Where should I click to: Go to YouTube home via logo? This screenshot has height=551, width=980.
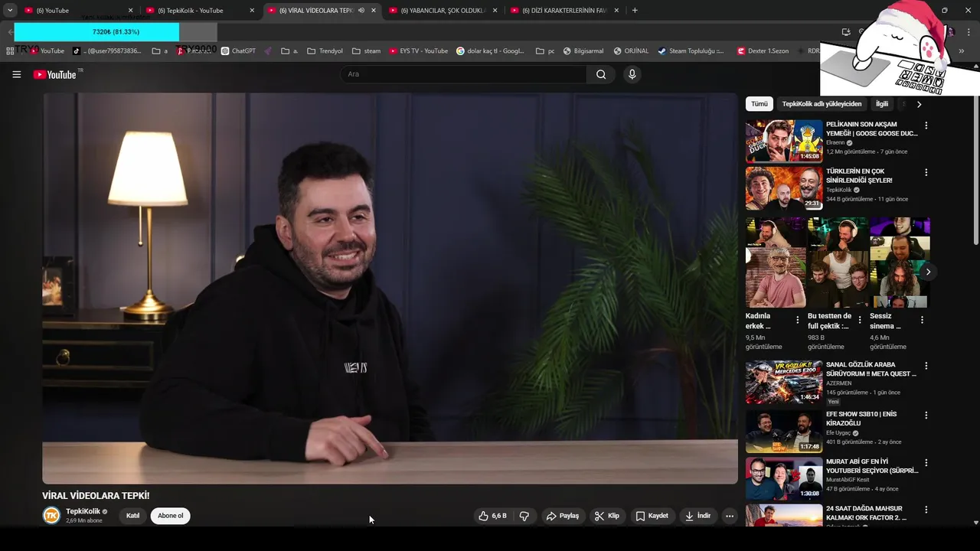pos(55,74)
